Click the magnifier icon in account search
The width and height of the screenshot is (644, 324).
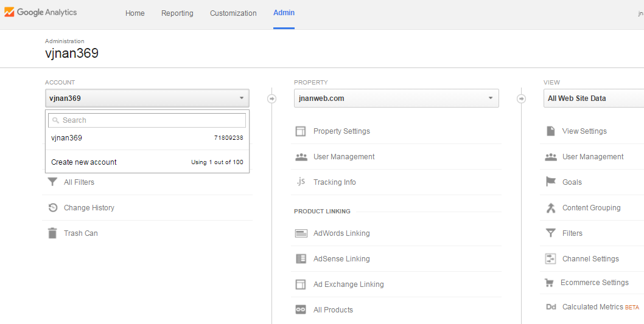pyautogui.click(x=56, y=120)
